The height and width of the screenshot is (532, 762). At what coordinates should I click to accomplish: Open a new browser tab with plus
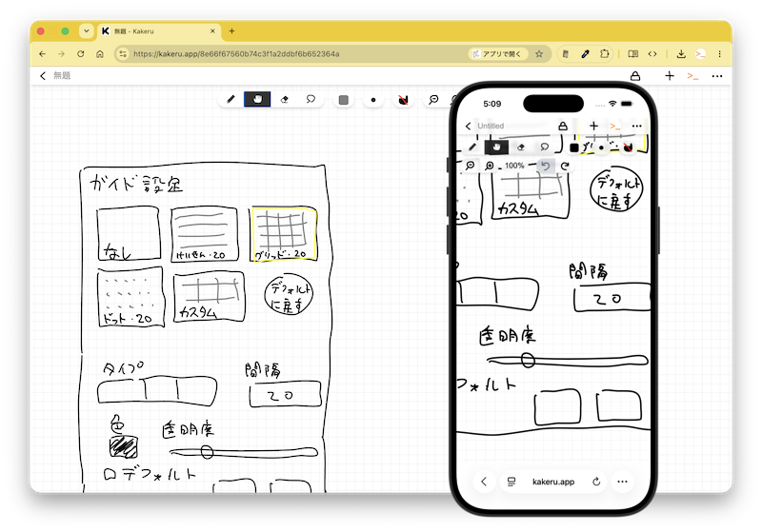tap(231, 31)
